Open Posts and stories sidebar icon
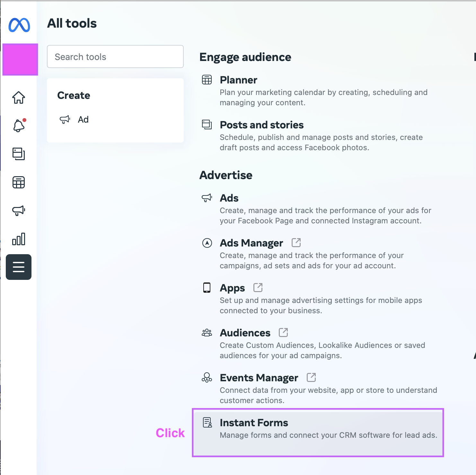 tap(19, 154)
